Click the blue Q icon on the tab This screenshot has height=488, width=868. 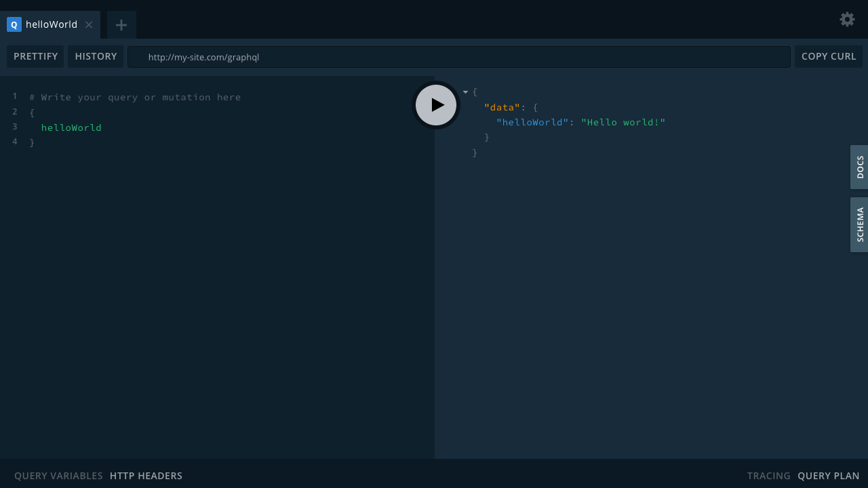coord(14,24)
